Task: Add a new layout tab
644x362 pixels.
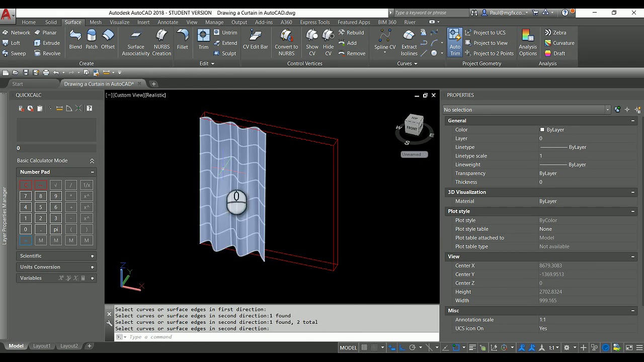Action: tap(89, 346)
